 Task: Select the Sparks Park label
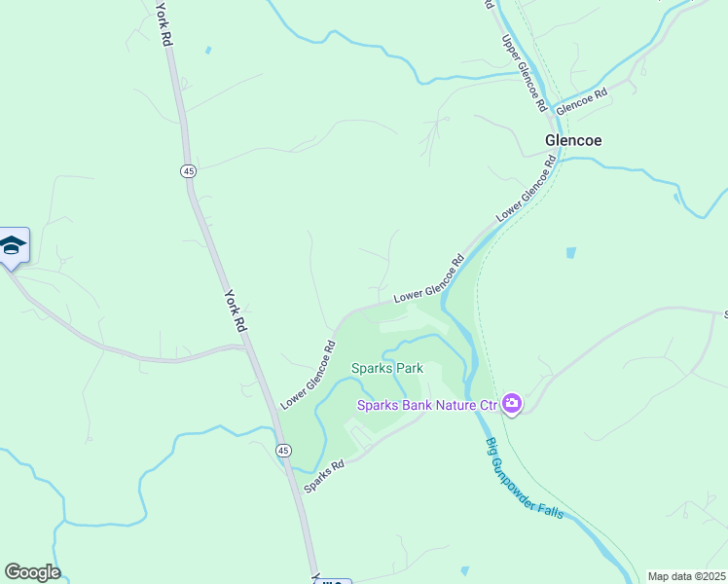tap(387, 369)
